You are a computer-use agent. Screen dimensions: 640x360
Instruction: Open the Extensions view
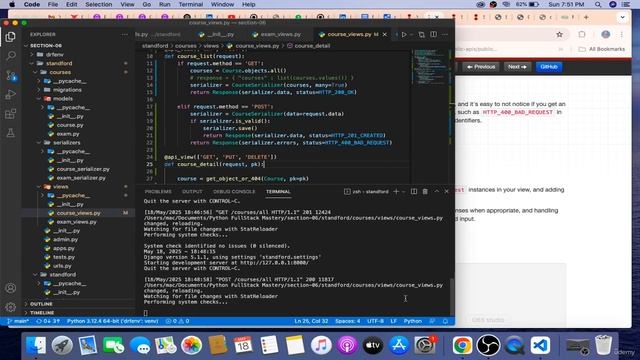click(x=11, y=113)
